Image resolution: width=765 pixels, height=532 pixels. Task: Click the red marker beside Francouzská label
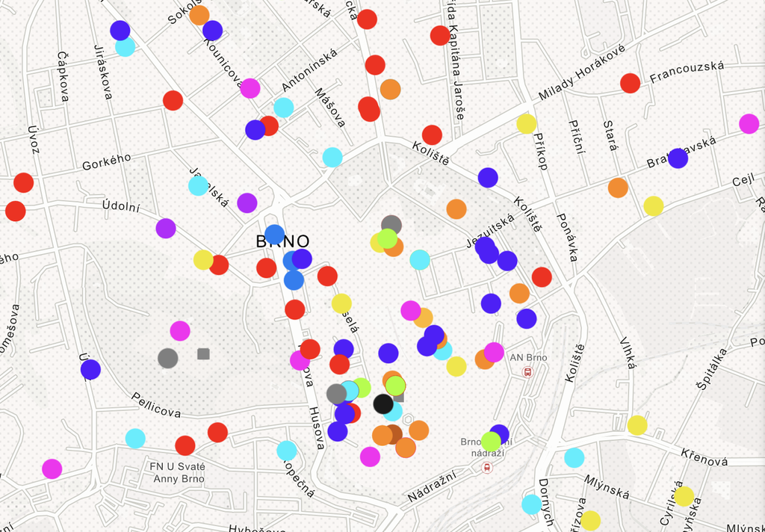[630, 83]
